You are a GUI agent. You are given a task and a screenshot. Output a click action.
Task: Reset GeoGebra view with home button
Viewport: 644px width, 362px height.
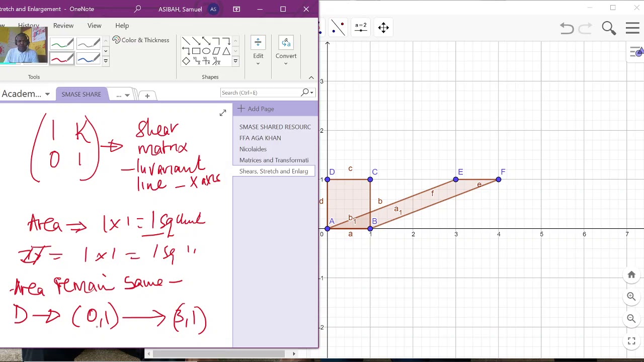coord(631,275)
